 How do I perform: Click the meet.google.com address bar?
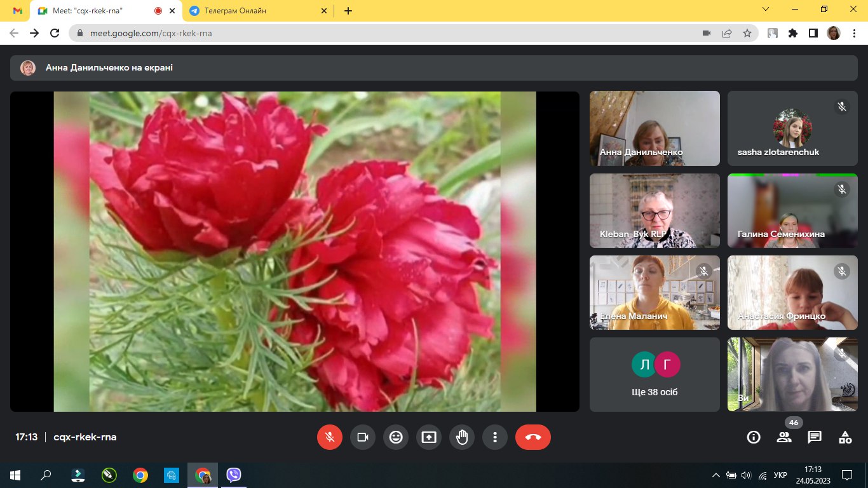[413, 33]
